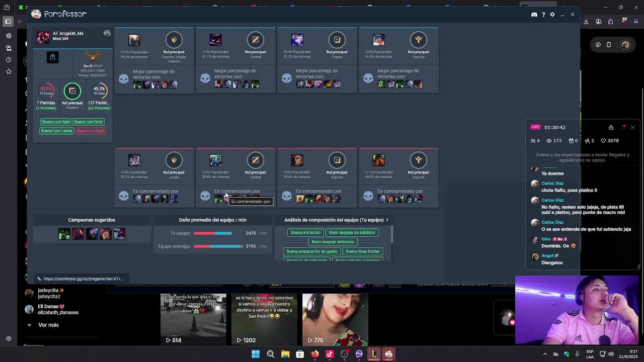Screen dimensions: 644x362
Task: Open Eli Danae profile in TikTok sidebar
Action: pyautogui.click(x=52, y=309)
